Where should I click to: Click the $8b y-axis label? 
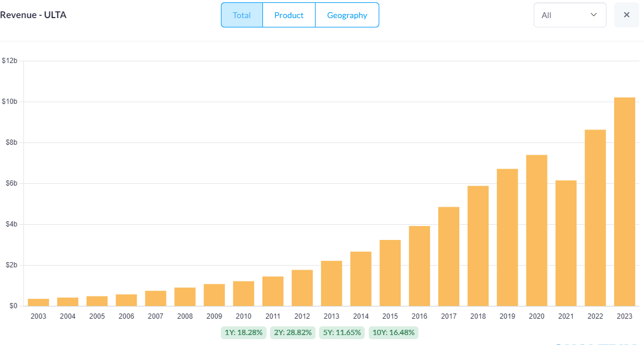point(12,143)
